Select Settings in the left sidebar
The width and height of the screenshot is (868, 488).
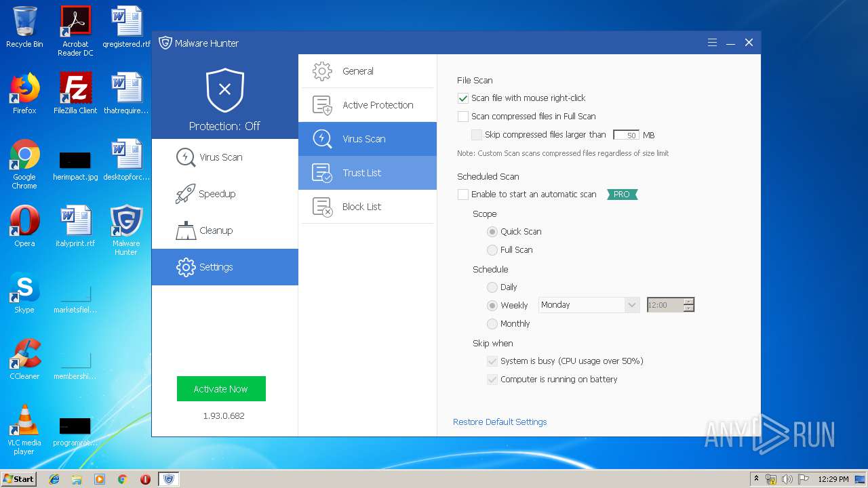click(225, 267)
